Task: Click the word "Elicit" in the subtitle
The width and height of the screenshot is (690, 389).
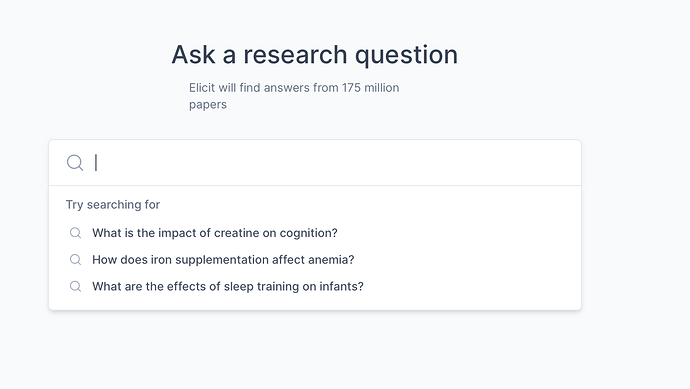Action: coord(202,88)
